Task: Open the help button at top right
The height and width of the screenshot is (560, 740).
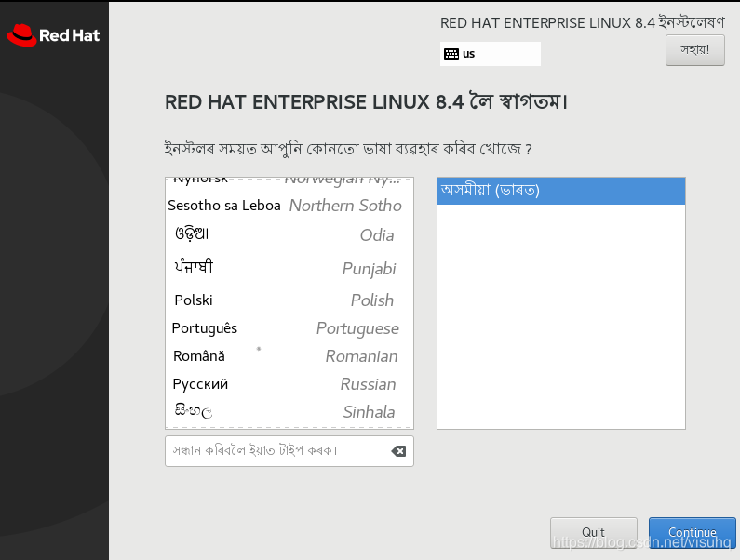Action: tap(694, 50)
